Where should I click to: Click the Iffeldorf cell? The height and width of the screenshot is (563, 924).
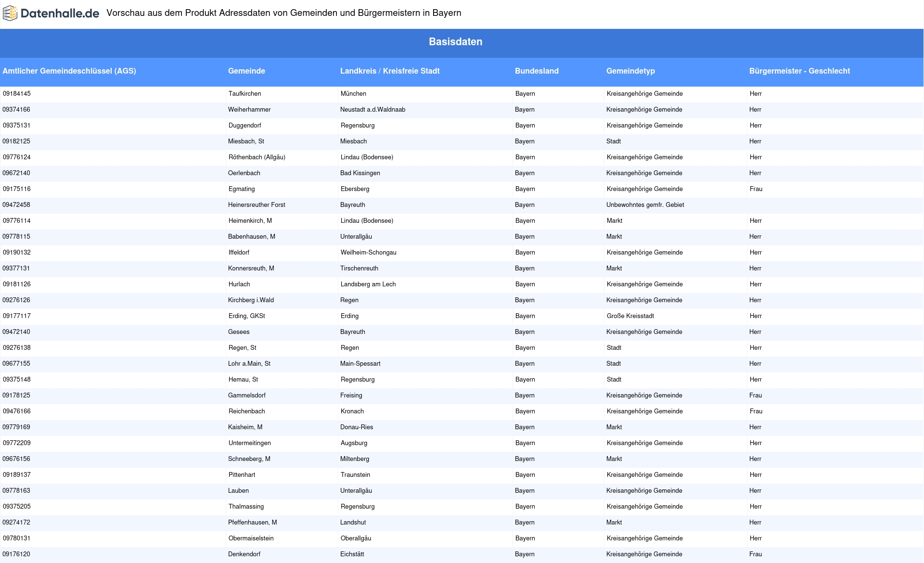[239, 252]
